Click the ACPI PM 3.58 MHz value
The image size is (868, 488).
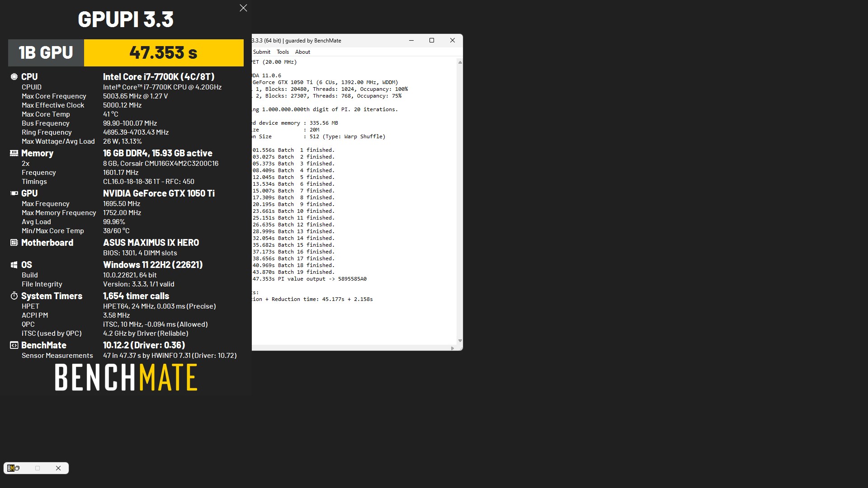tap(116, 315)
